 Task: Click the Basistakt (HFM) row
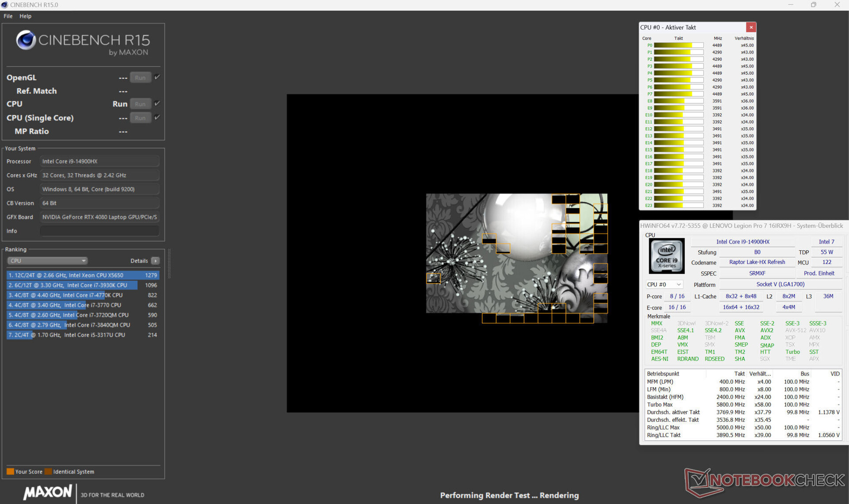point(743,397)
